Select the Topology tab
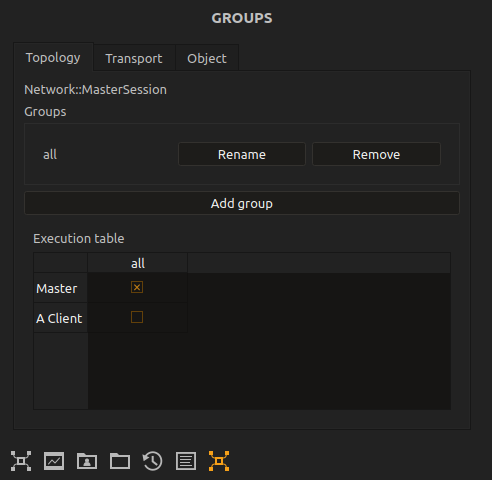 53,57
